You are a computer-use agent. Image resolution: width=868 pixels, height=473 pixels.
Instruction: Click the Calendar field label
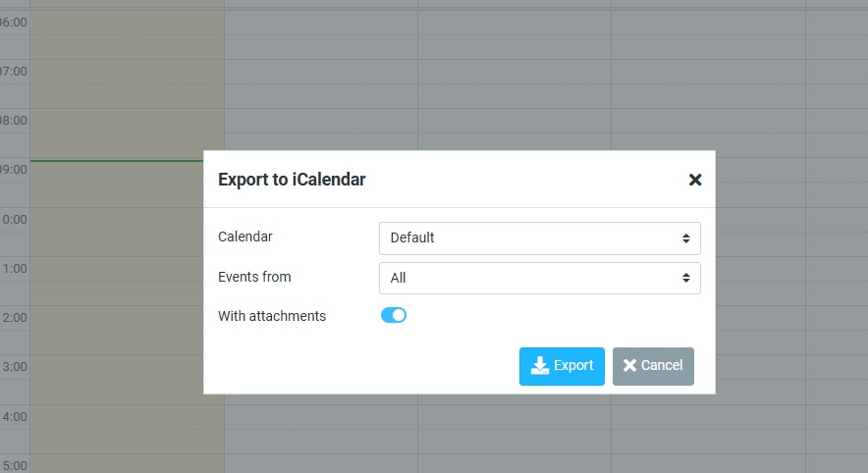tap(245, 236)
